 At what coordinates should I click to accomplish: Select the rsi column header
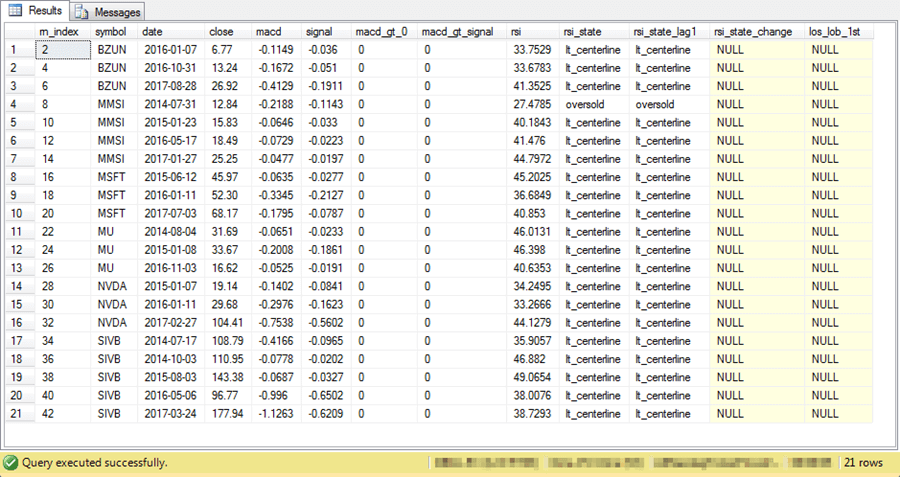coord(533,32)
